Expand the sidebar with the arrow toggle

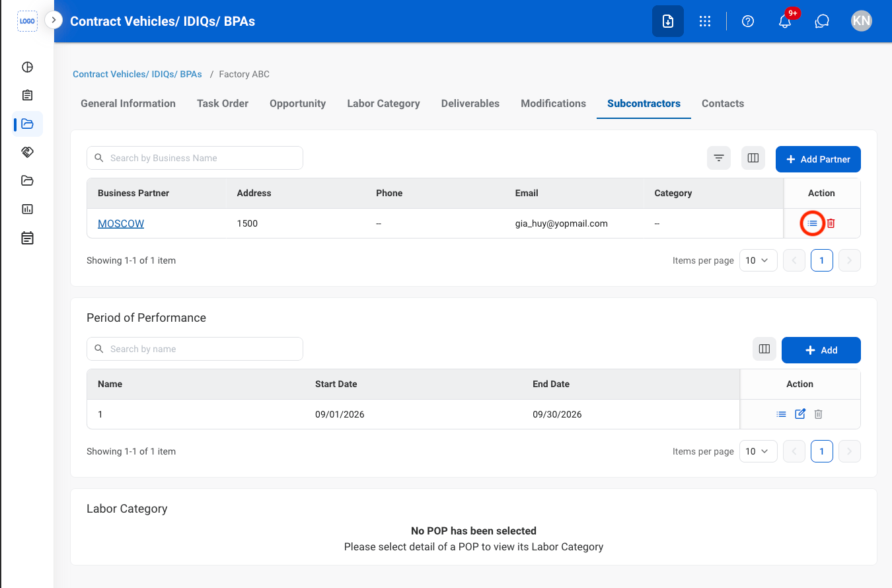[x=54, y=20]
